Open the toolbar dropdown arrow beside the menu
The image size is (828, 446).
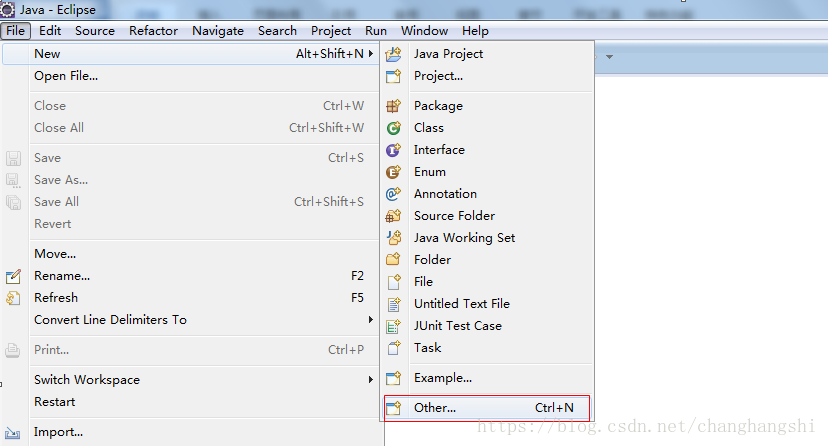609,56
